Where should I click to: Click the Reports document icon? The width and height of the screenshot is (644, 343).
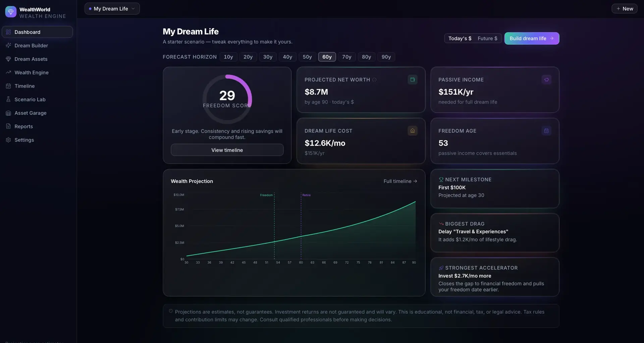tap(8, 126)
